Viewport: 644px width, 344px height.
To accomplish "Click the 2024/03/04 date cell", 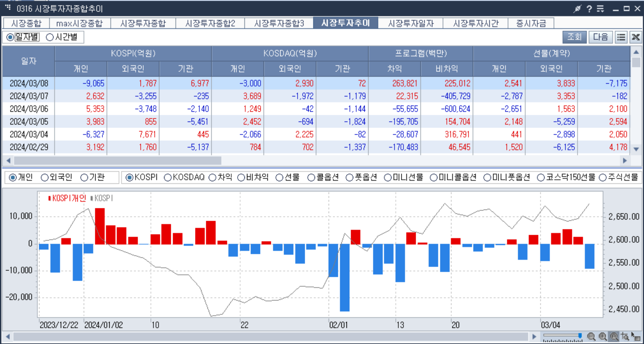I will point(28,134).
